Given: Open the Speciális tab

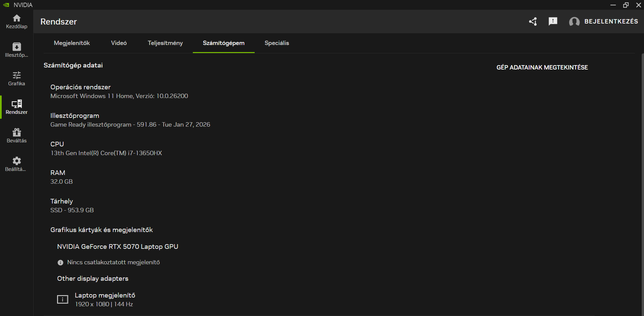Looking at the screenshot, I should pyautogui.click(x=277, y=43).
